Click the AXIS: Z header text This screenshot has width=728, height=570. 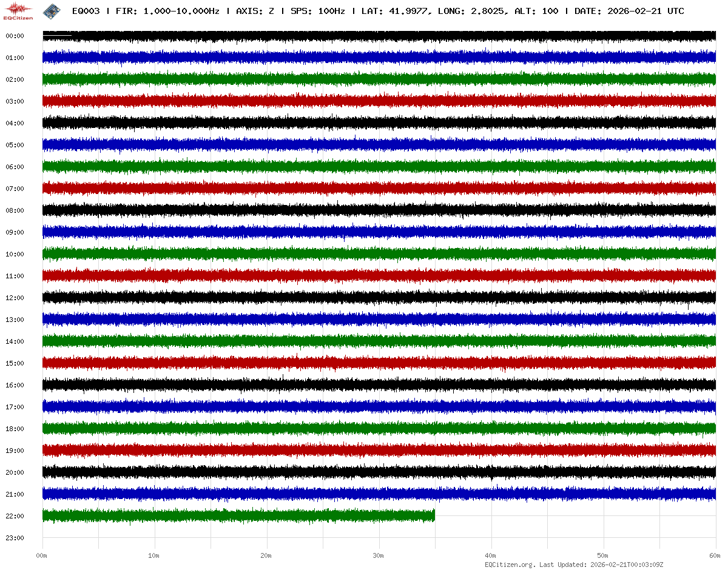pyautogui.click(x=254, y=12)
